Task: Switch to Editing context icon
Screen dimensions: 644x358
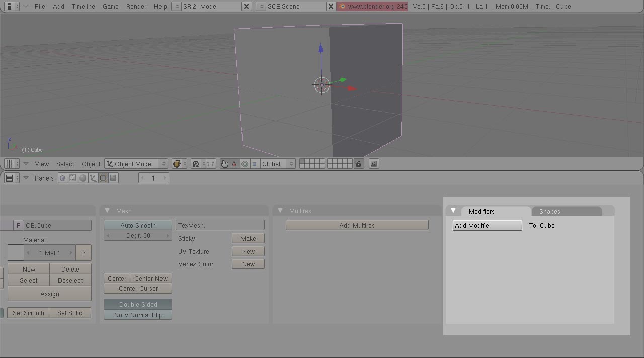Action: [x=103, y=178]
